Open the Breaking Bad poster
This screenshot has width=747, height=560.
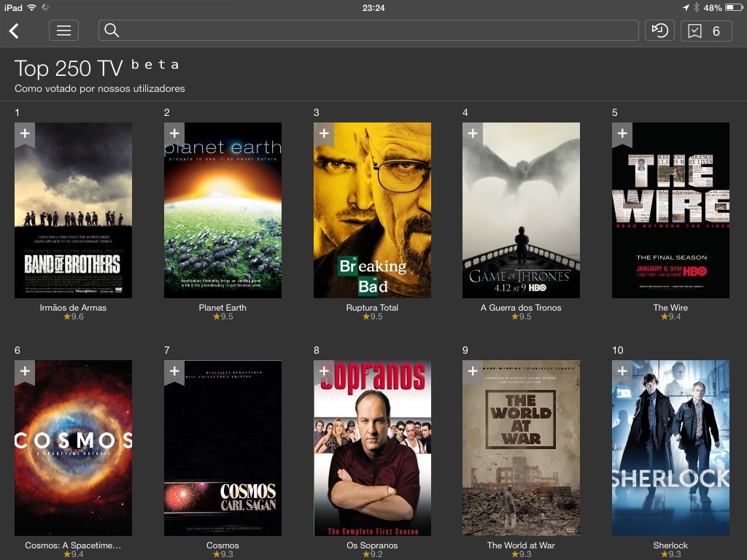372,210
